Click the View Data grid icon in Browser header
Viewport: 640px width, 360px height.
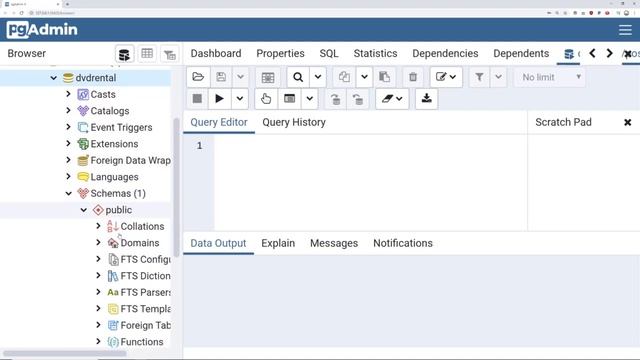(147, 54)
